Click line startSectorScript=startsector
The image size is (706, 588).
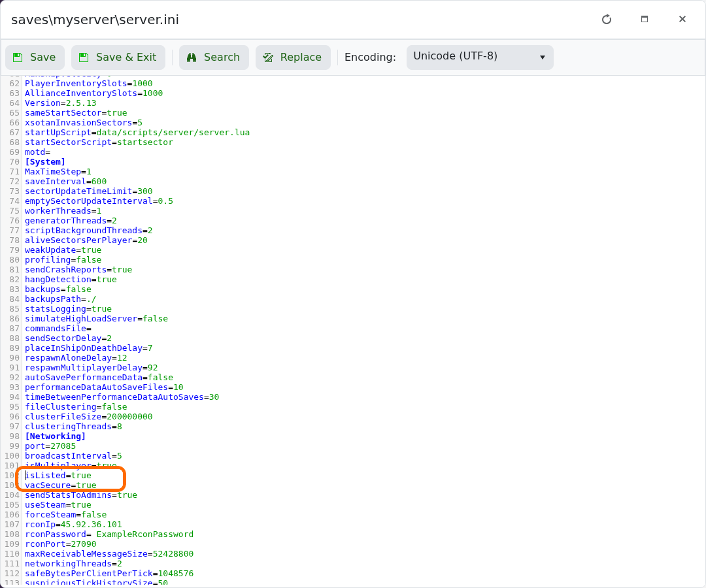click(x=99, y=142)
